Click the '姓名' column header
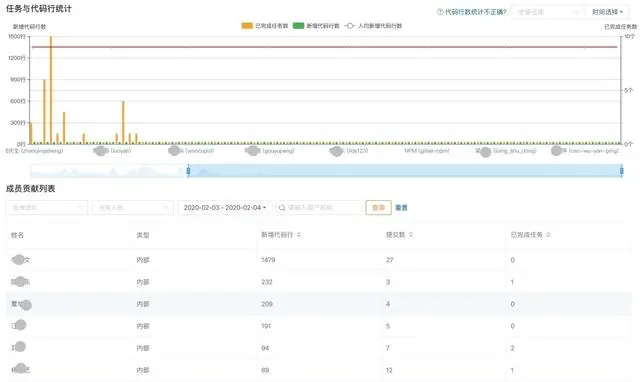640x382 pixels. pyautogui.click(x=18, y=235)
